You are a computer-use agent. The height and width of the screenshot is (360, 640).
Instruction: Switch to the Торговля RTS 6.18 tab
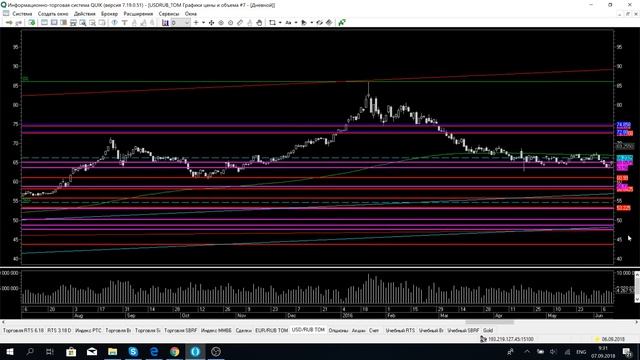(x=23, y=330)
